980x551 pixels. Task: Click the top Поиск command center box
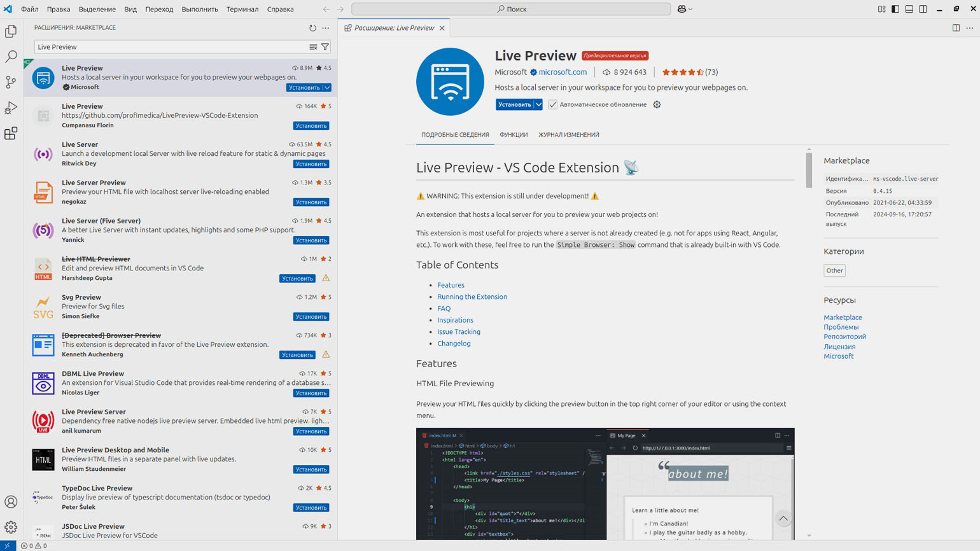click(x=511, y=9)
